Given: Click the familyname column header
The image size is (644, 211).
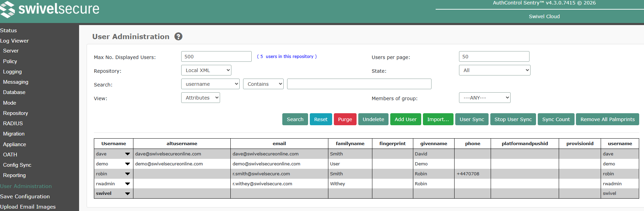Looking at the screenshot, I should (x=350, y=143).
